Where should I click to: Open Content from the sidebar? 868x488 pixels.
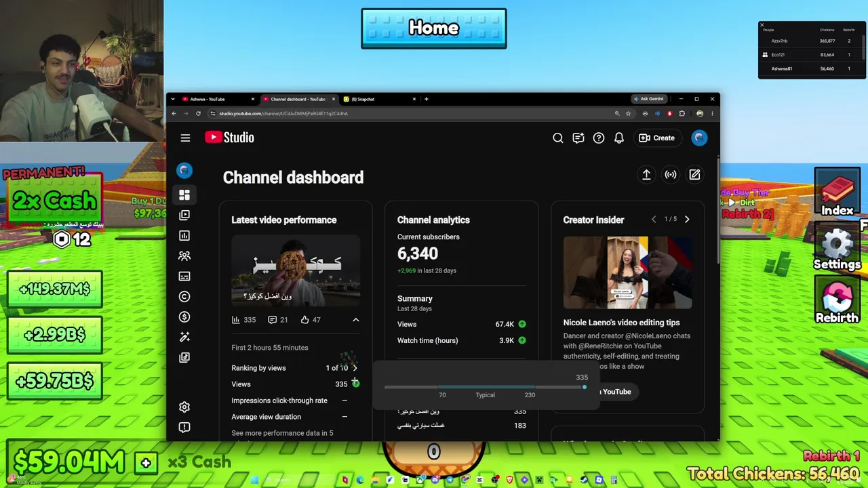[x=184, y=216]
